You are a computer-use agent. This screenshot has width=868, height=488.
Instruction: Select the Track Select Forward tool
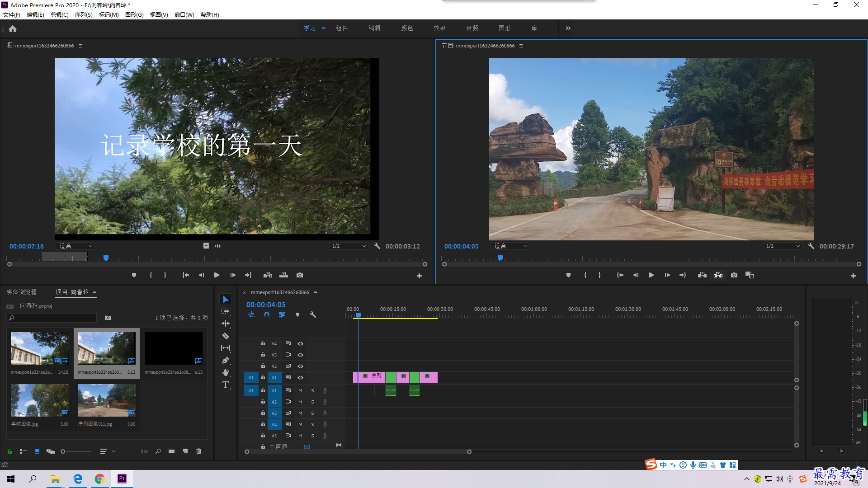226,312
